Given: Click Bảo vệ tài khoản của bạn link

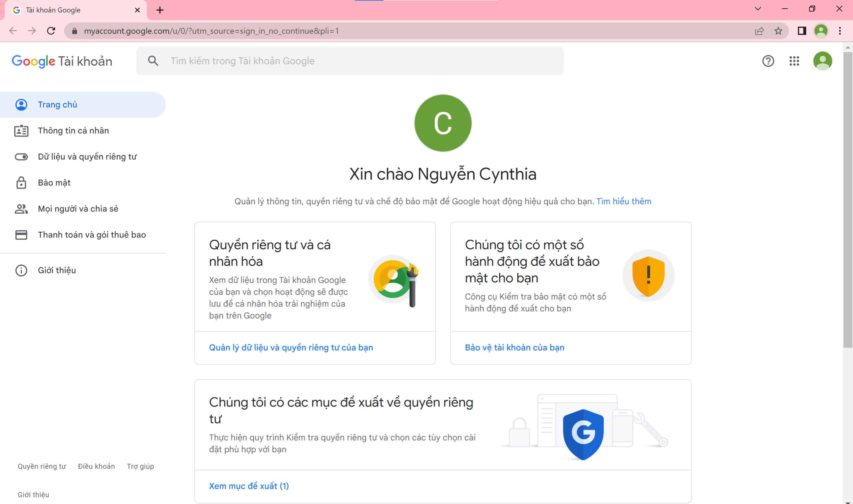Looking at the screenshot, I should [514, 348].
